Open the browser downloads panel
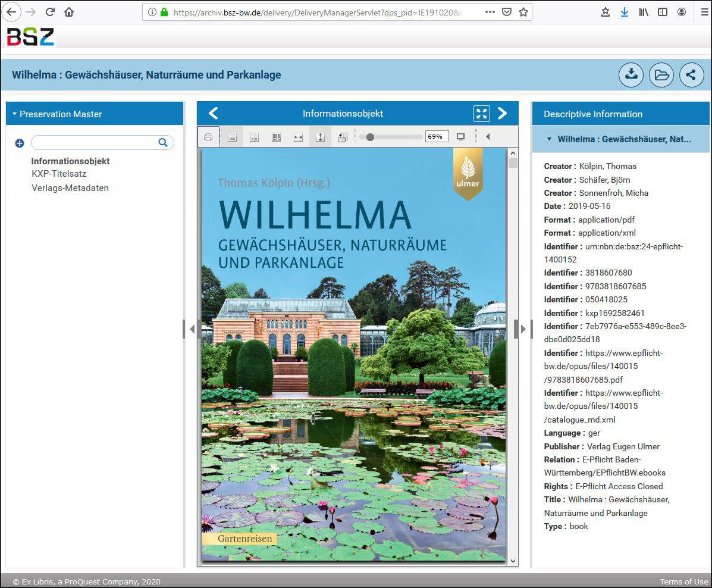712x588 pixels. (x=625, y=12)
